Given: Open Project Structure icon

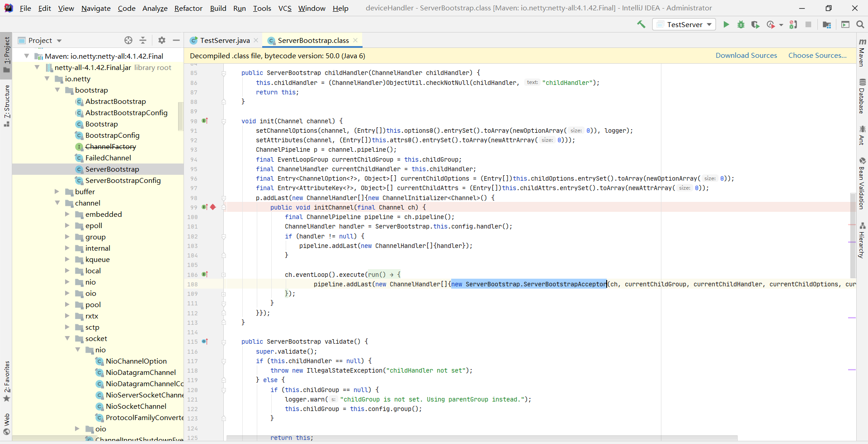Looking at the screenshot, I should (827, 24).
